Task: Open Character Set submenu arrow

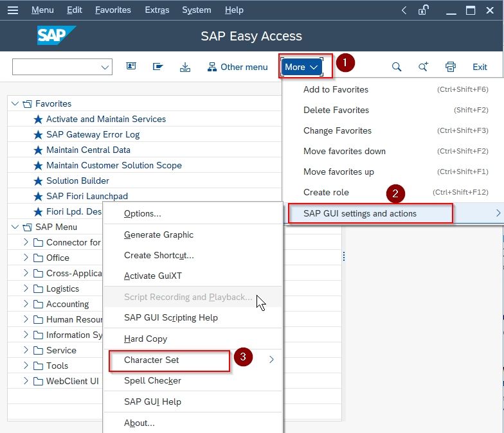Action: [x=271, y=360]
